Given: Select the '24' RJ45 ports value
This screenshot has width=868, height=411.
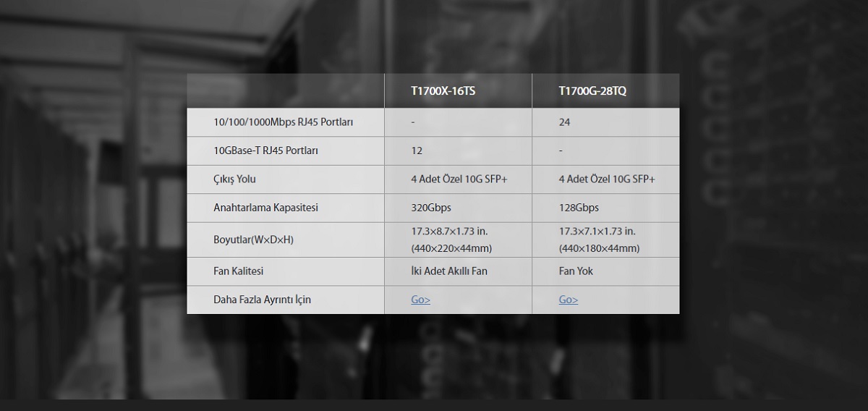Looking at the screenshot, I should click(x=564, y=122).
